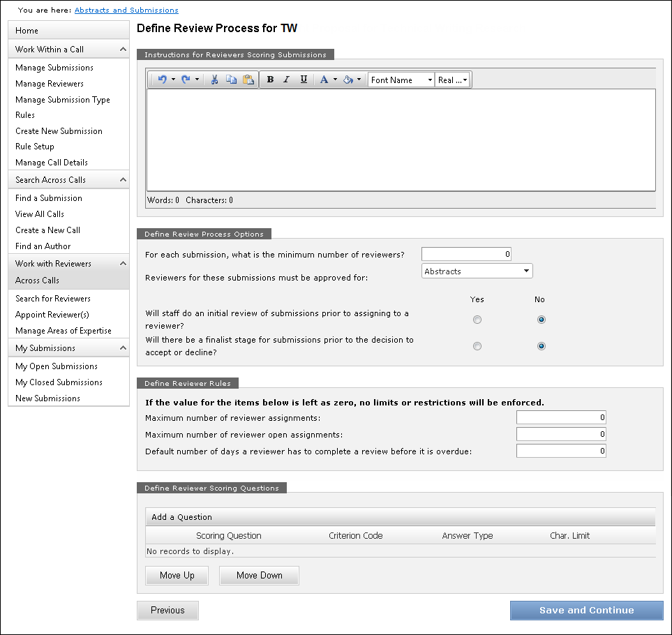Viewport: 672px width, 635px height.
Task: Click the Save and Continue button
Action: pos(586,611)
